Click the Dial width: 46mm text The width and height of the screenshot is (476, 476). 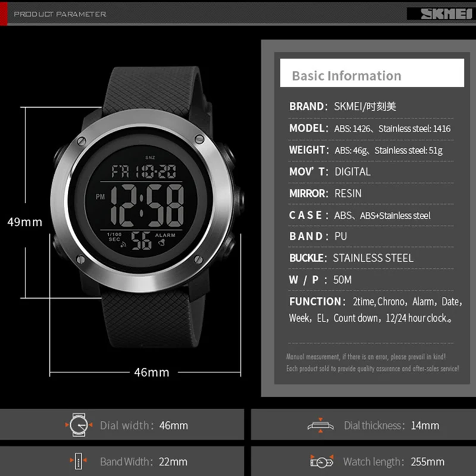click(x=144, y=425)
